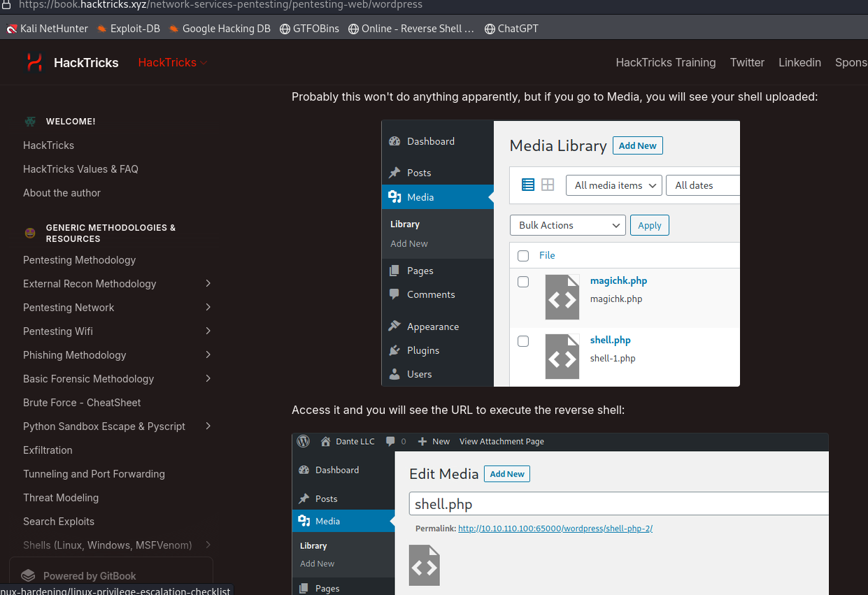The height and width of the screenshot is (595, 868).
Task: Click the Users person icon
Action: (x=394, y=374)
